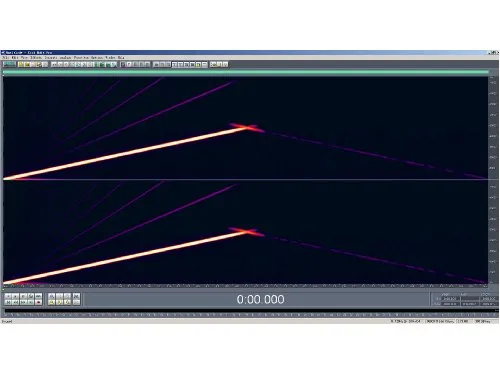Click the selection Begin time field
The width and height of the screenshot is (500, 375).
pyautogui.click(x=451, y=299)
